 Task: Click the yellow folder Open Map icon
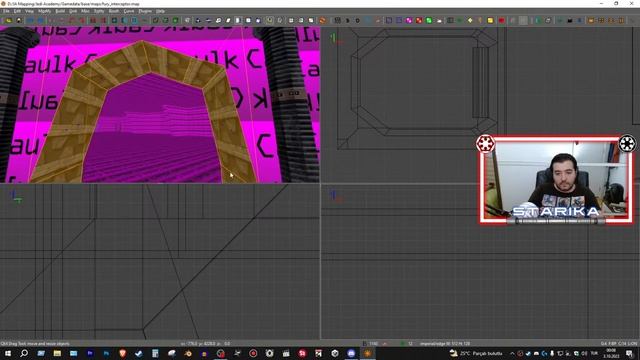pos(9,20)
